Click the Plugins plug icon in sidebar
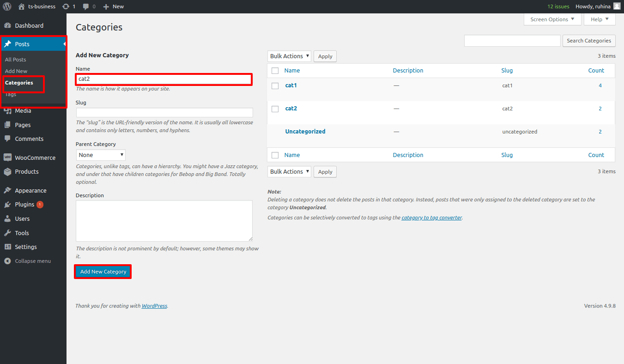 pyautogui.click(x=7, y=205)
